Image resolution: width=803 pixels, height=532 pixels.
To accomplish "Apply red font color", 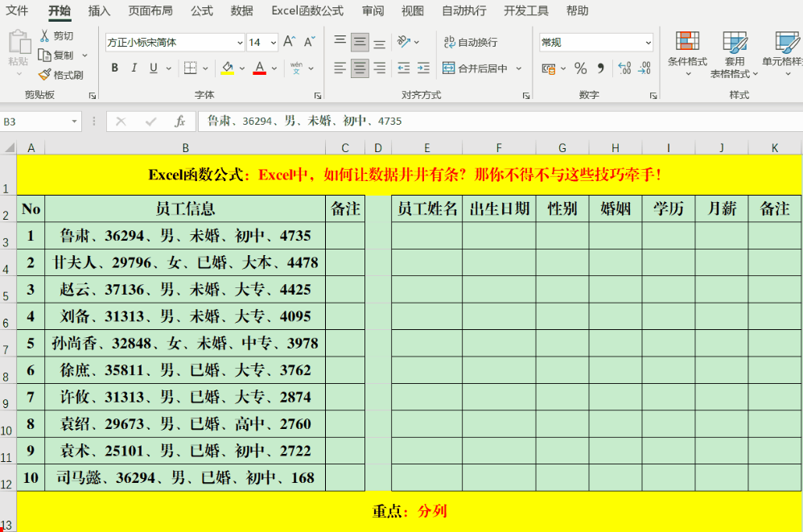I will (x=260, y=68).
